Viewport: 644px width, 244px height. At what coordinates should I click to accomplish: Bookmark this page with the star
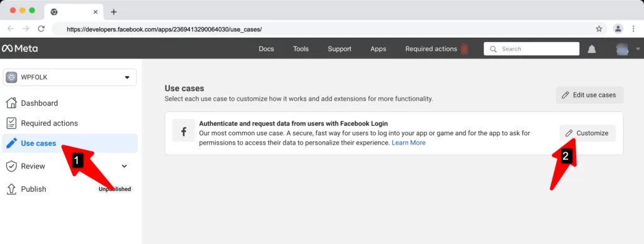click(599, 29)
